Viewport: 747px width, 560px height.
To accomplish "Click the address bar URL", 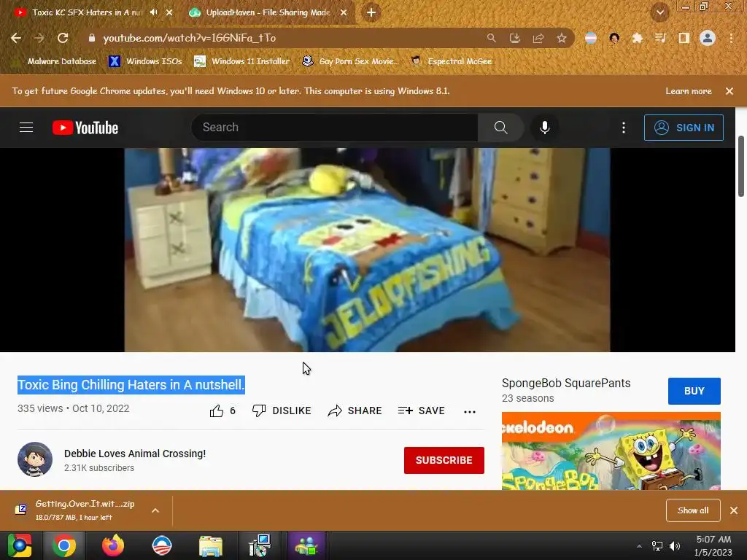I will (189, 38).
